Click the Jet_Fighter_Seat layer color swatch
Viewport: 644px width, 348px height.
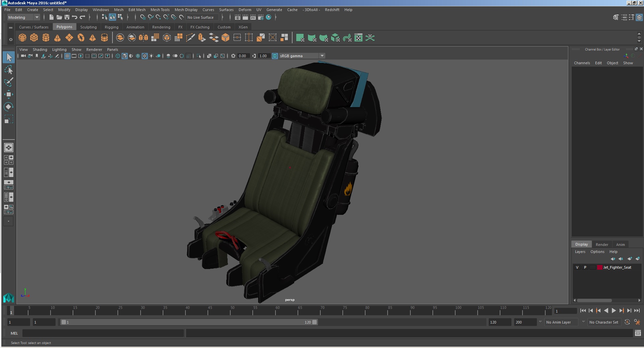600,267
